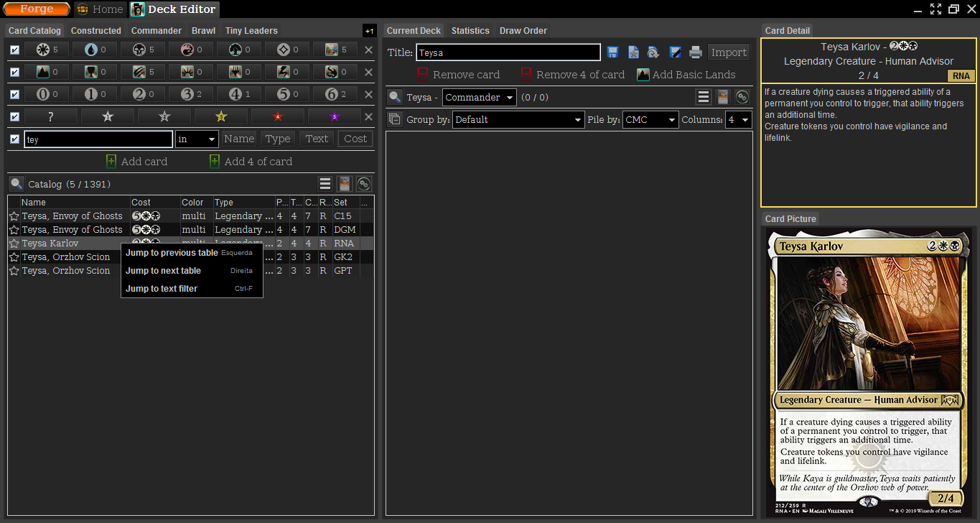Open the Commander deck section dropdown
Image resolution: width=980 pixels, height=523 pixels.
(x=479, y=97)
